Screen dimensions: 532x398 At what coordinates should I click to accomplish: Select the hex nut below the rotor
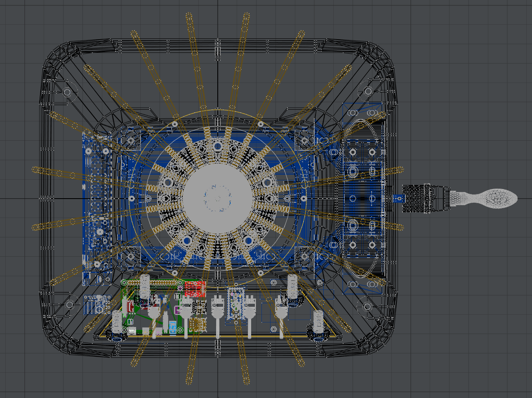point(273,282)
